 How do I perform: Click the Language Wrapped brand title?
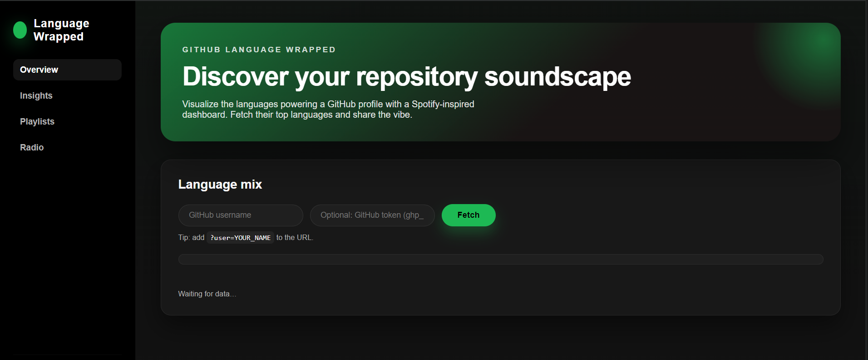click(61, 30)
